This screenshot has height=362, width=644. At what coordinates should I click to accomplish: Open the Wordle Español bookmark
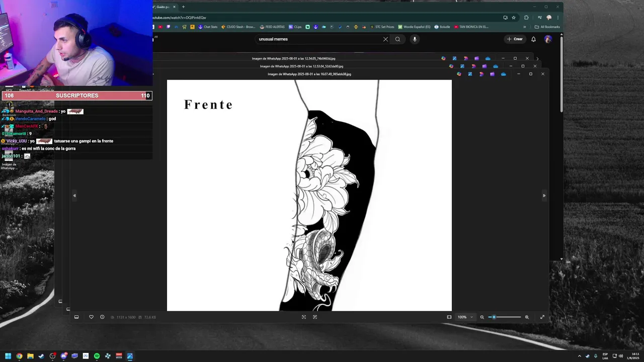coord(414,27)
